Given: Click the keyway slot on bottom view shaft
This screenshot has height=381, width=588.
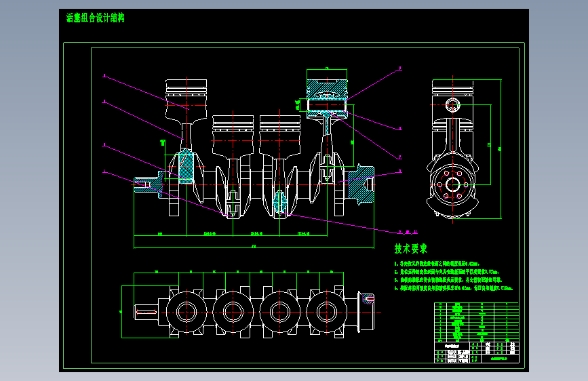Looking at the screenshot, I should (146, 312).
